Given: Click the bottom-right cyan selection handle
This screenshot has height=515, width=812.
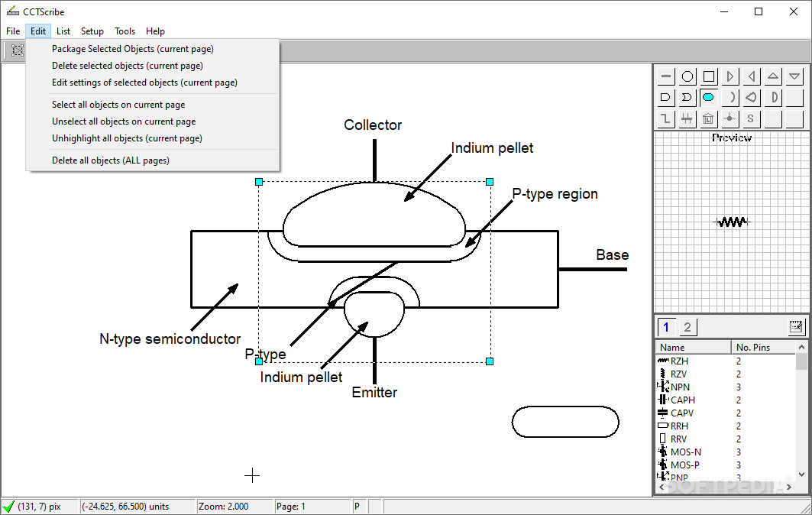Looking at the screenshot, I should pyautogui.click(x=490, y=361).
